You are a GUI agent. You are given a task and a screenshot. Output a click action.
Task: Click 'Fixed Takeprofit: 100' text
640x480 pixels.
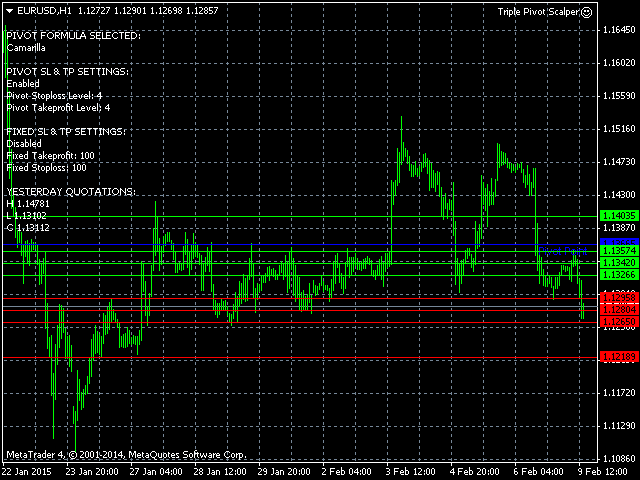tap(50, 156)
